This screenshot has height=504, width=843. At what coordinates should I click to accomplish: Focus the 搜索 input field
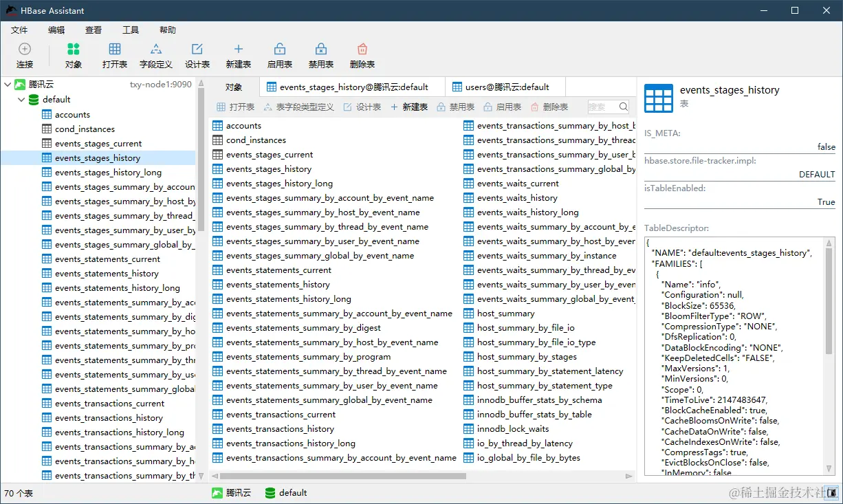(x=603, y=107)
